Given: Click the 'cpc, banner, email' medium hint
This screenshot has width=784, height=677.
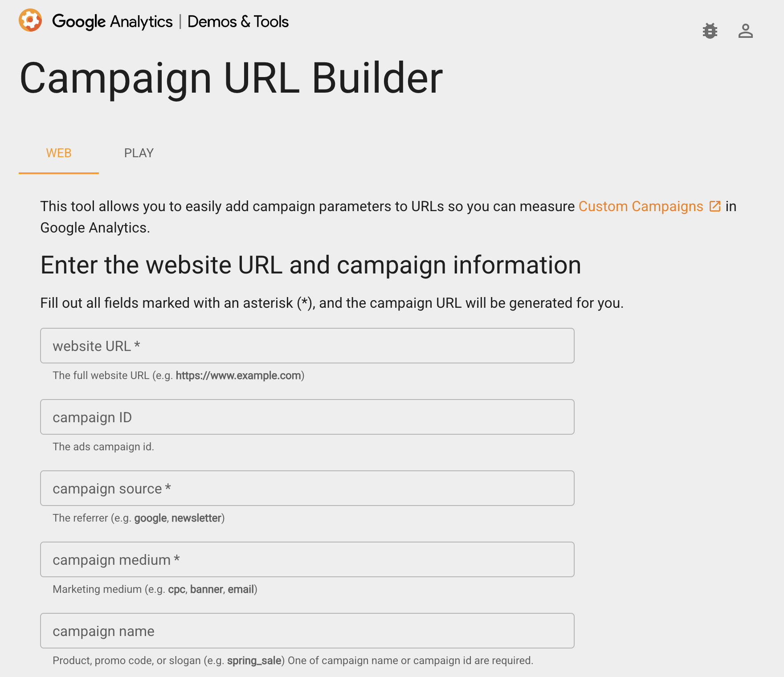Looking at the screenshot, I should point(211,589).
